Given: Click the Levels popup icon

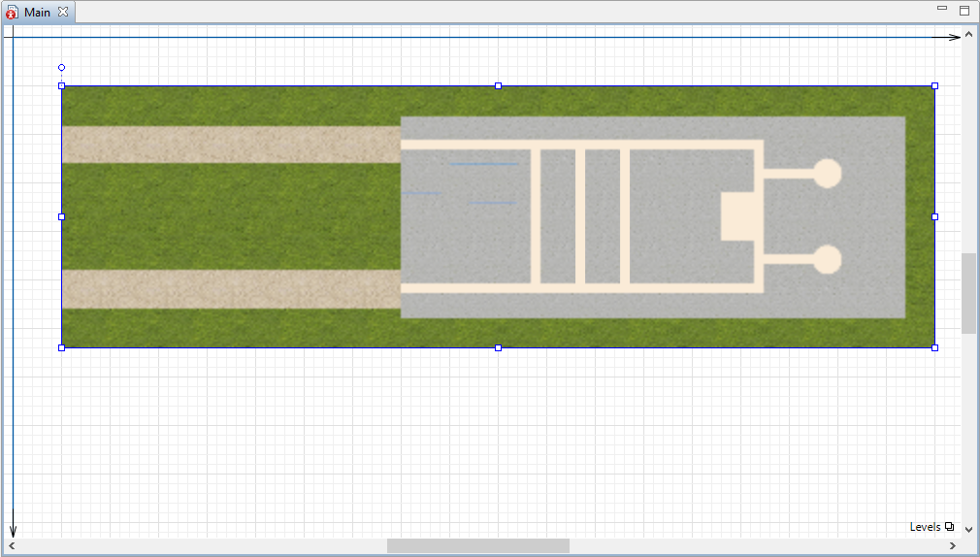Looking at the screenshot, I should pyautogui.click(x=949, y=526).
